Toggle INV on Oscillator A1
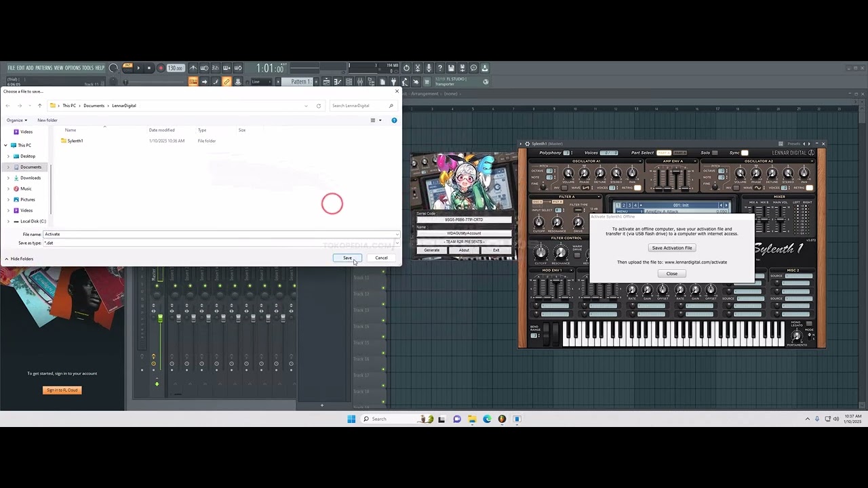 click(564, 188)
